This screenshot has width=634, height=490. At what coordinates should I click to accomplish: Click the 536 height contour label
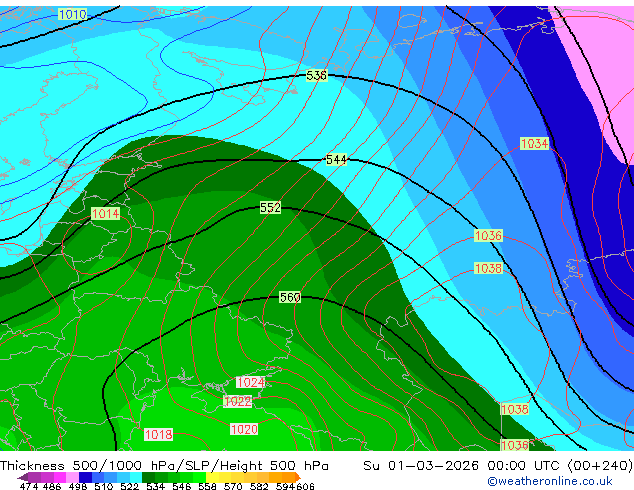pos(316,75)
